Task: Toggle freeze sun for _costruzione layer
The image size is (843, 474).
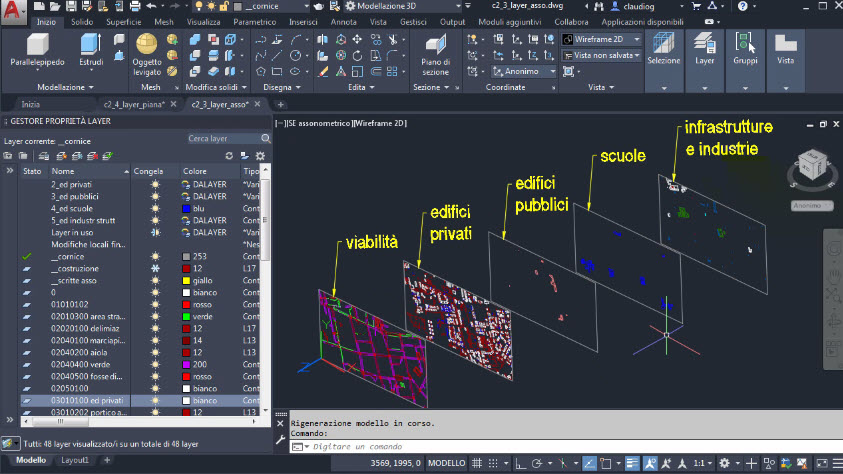Action: pyautogui.click(x=155, y=268)
